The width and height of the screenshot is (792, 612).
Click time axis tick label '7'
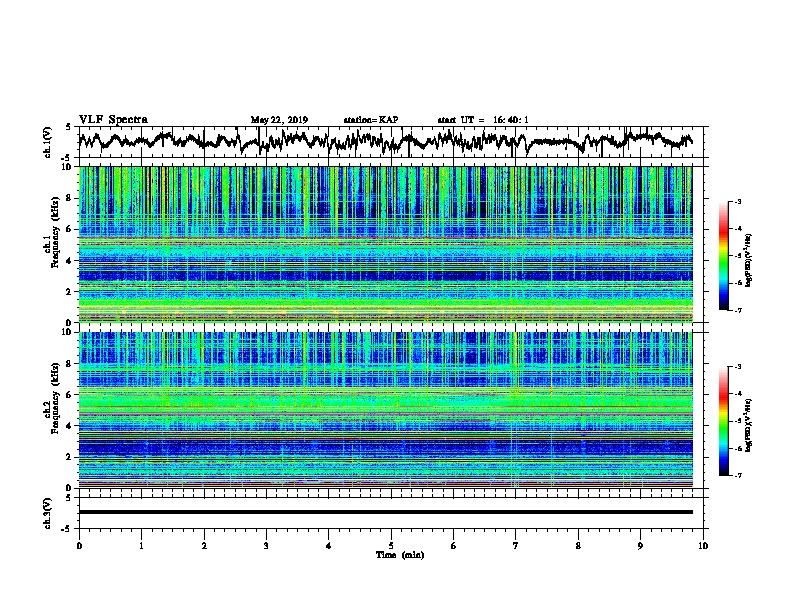pos(516,545)
